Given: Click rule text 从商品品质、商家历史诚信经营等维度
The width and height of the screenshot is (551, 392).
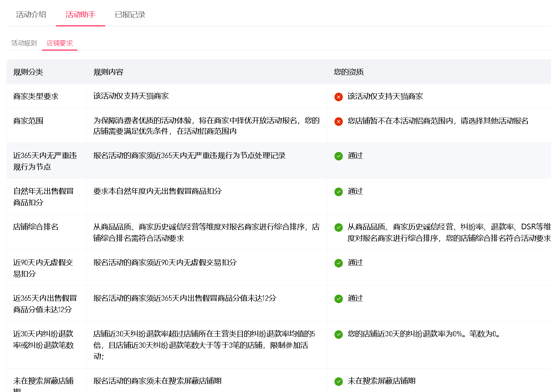Looking at the screenshot, I should (x=206, y=233).
